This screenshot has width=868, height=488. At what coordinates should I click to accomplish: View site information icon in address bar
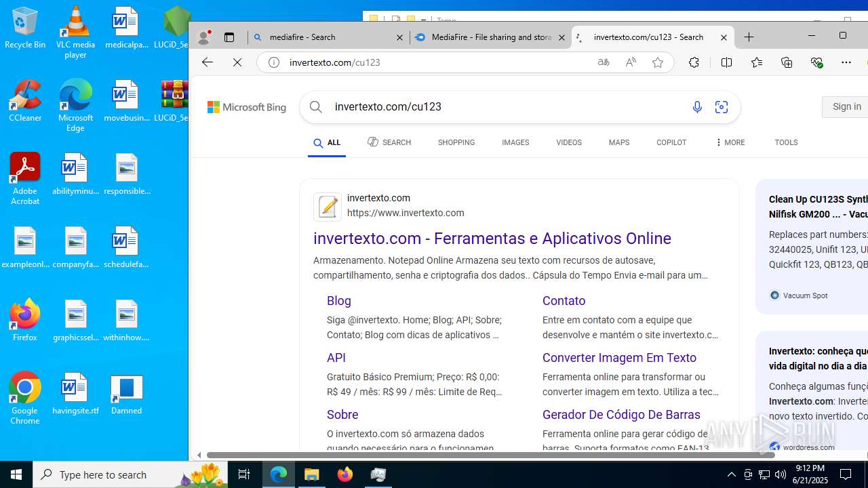[x=274, y=62]
